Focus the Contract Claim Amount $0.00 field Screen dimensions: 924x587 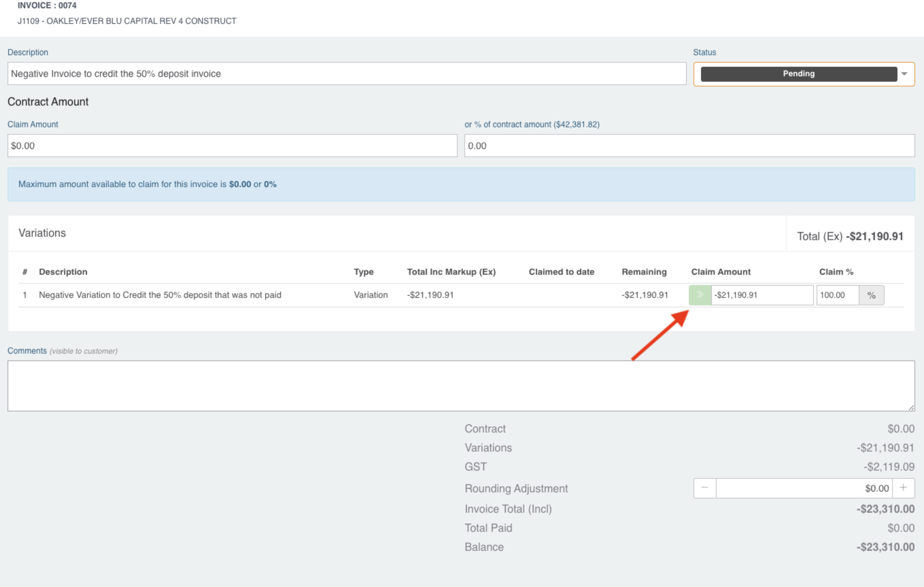point(232,146)
